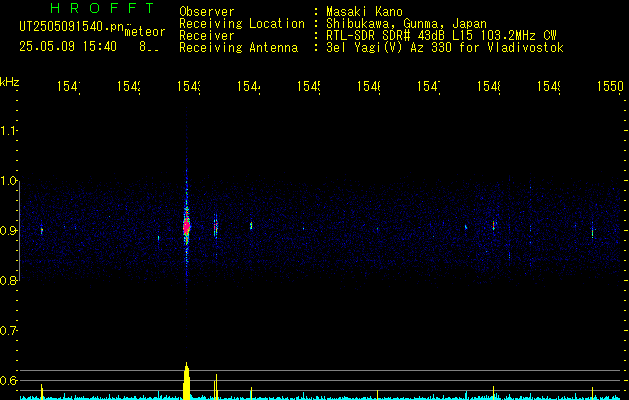Click the tallest yellow power peak at bottom
This screenshot has height=400, width=629.
click(186, 381)
